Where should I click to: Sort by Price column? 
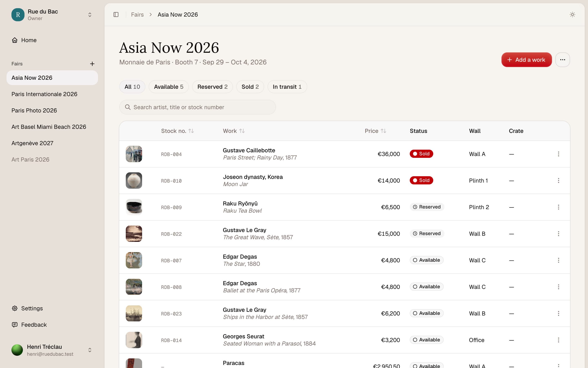tap(375, 131)
